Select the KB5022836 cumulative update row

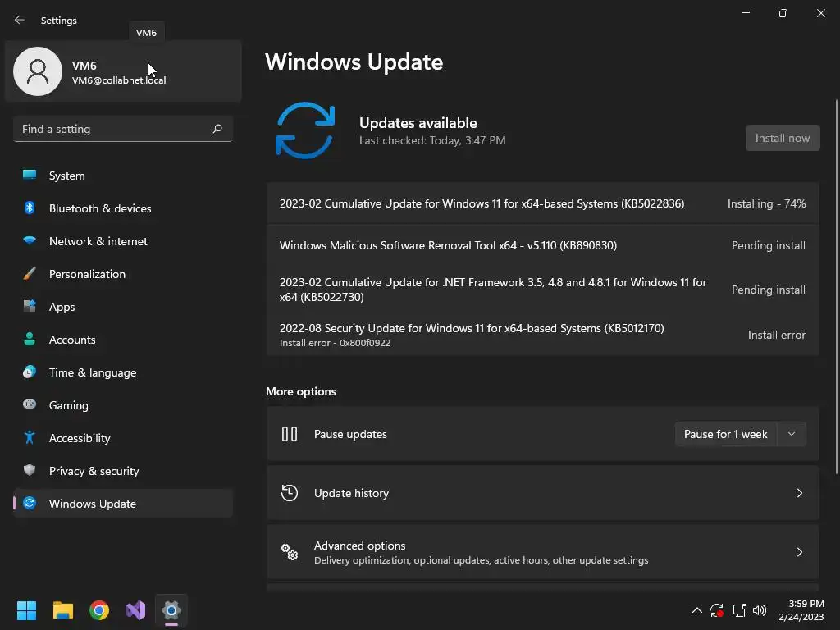tap(543, 203)
